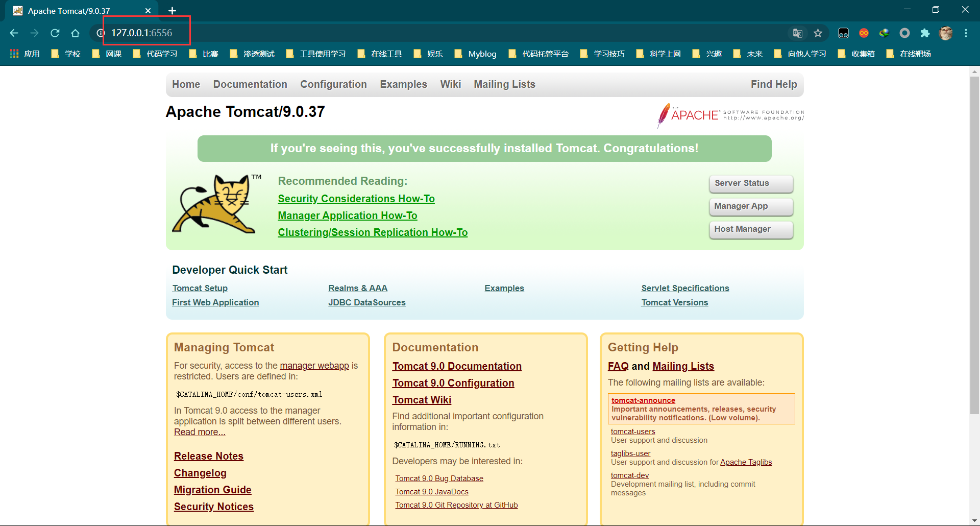The image size is (980, 526).
Task: Click Find Help in the nav bar
Action: (774, 84)
